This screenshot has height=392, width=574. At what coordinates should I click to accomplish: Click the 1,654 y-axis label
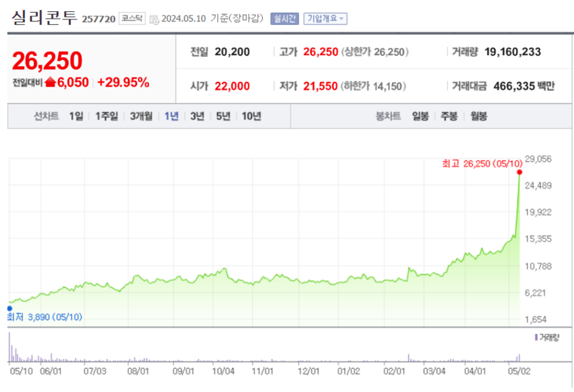pyautogui.click(x=535, y=320)
